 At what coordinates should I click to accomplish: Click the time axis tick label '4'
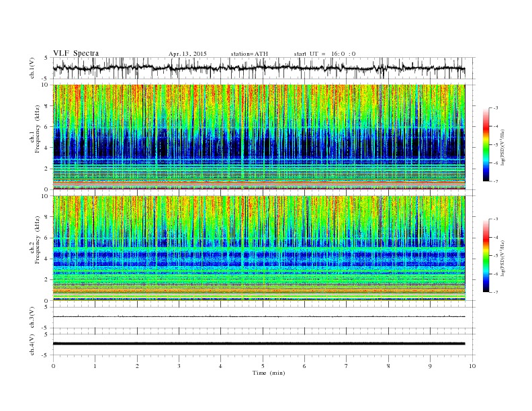pos(220,366)
